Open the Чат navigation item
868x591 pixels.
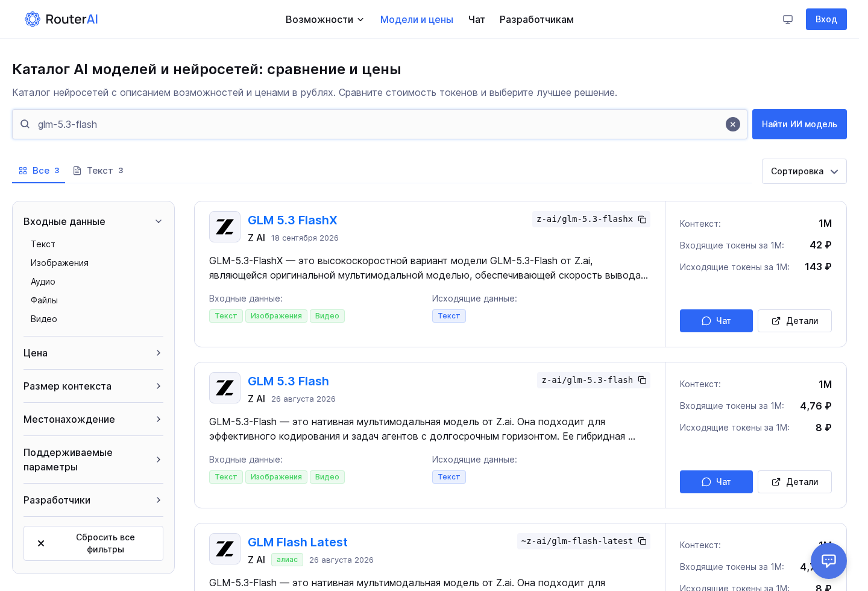click(476, 19)
